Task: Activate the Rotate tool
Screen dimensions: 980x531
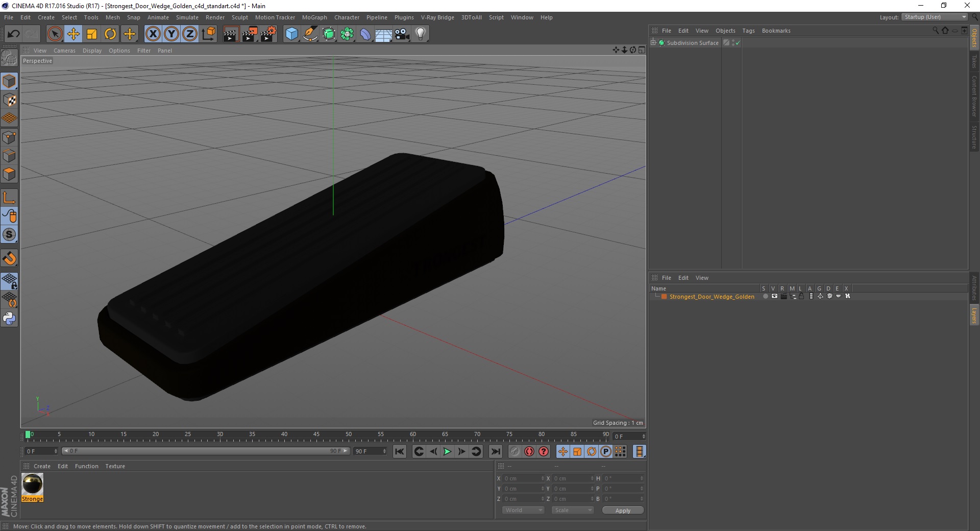Action: (x=110, y=34)
